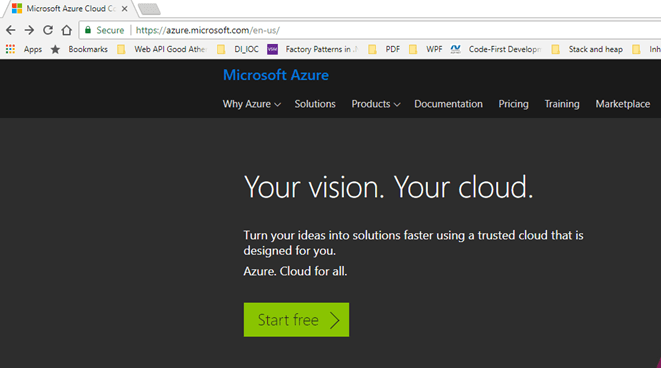Go forward with the browser forward arrow

(29, 30)
